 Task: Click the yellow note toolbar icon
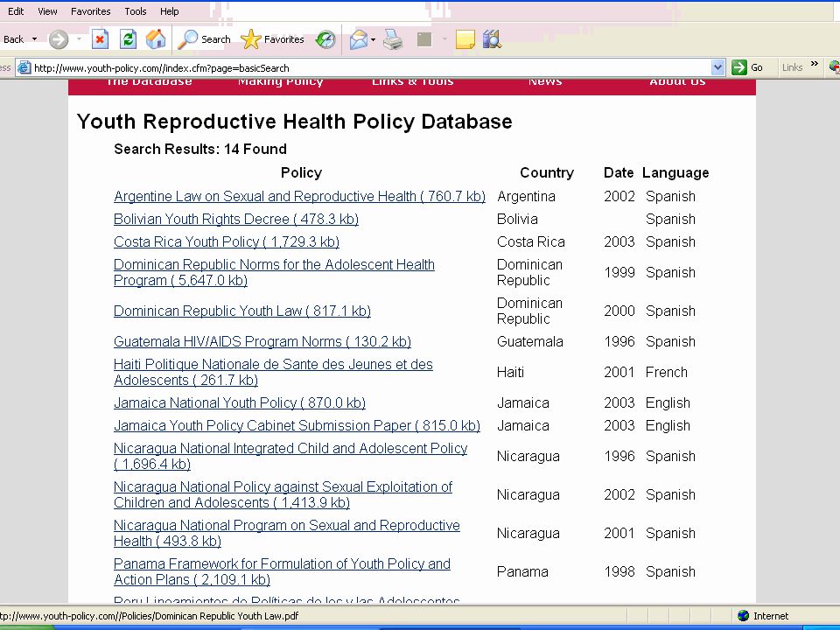coord(465,39)
